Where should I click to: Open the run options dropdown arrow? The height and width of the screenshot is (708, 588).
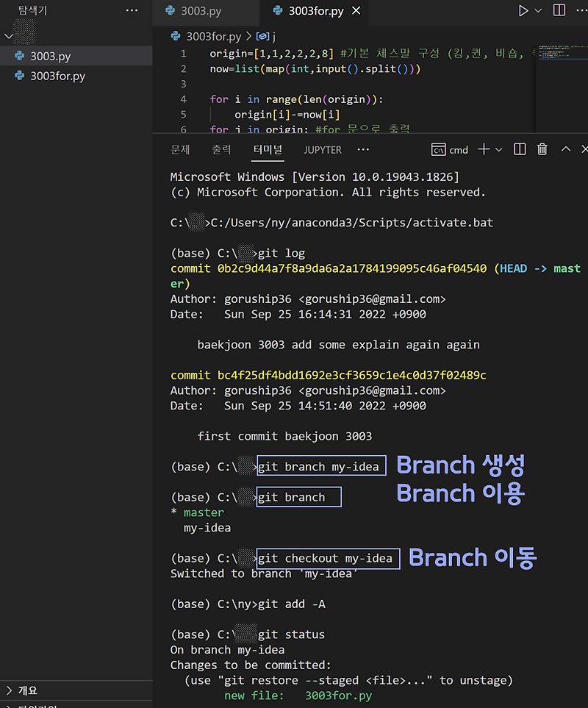[538, 10]
